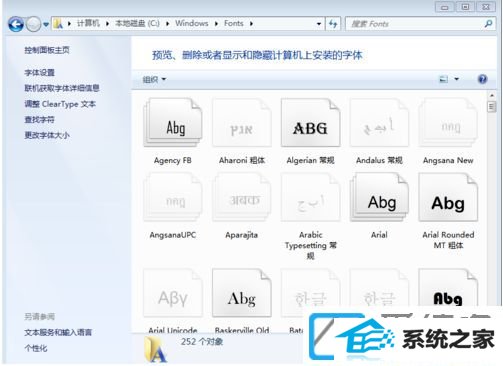Select Fonts breadcrumb segment
The width and height of the screenshot is (503, 366).
tap(234, 23)
